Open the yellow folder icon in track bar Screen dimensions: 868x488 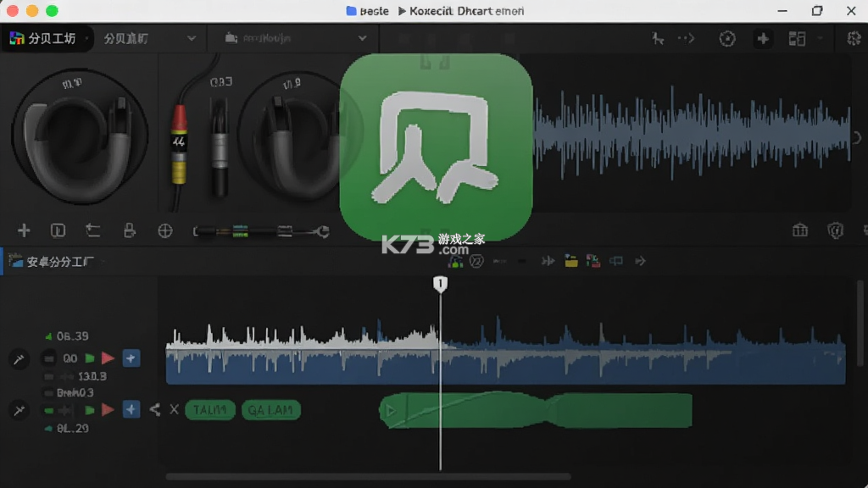point(570,261)
